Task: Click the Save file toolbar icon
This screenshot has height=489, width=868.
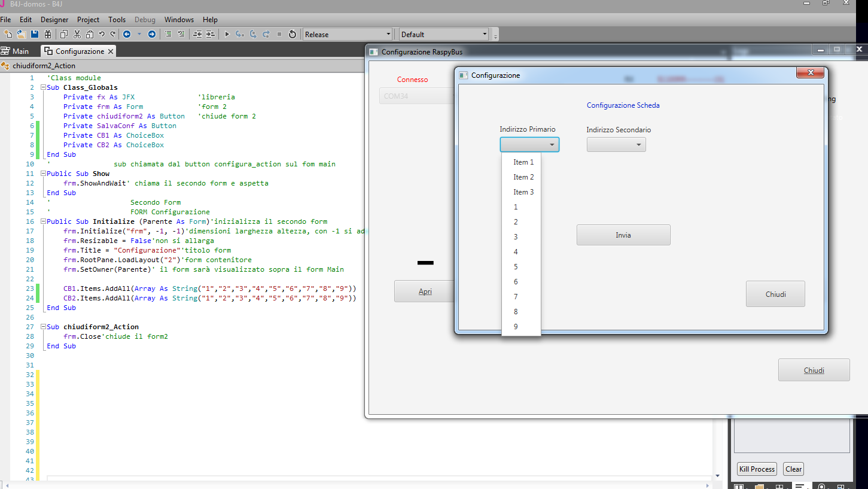Action: (35, 34)
